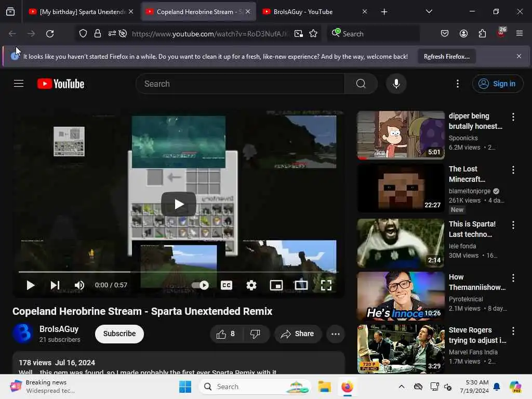Open options for 'This is Sparta!' video
The width and height of the screenshot is (532, 399).
tap(513, 225)
